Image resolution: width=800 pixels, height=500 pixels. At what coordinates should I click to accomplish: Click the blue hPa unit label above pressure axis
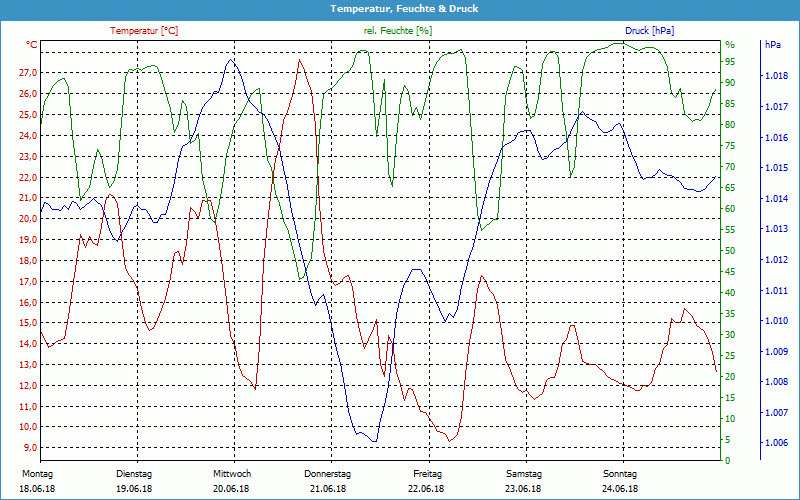773,45
